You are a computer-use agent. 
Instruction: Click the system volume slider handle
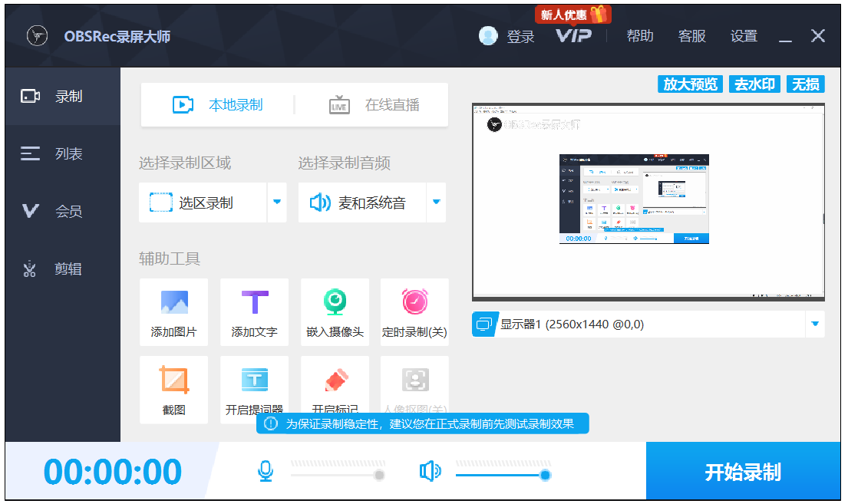pos(545,476)
